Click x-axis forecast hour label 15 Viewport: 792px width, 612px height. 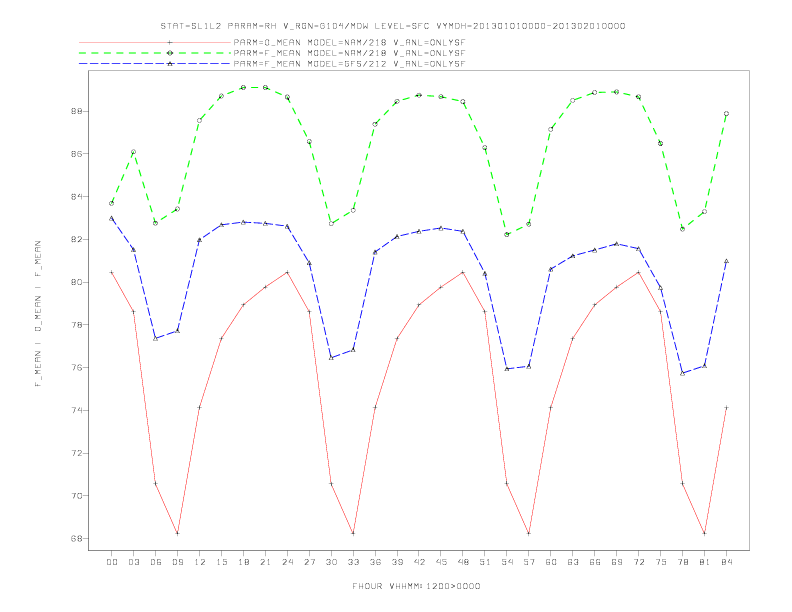[x=221, y=562]
